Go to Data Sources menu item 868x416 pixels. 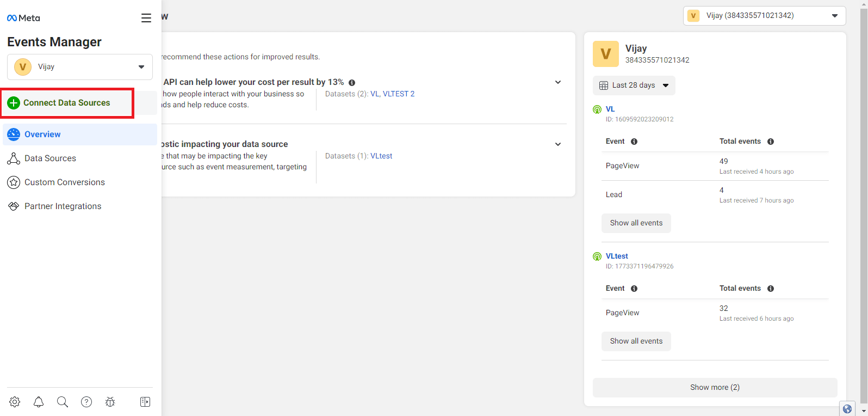50,158
